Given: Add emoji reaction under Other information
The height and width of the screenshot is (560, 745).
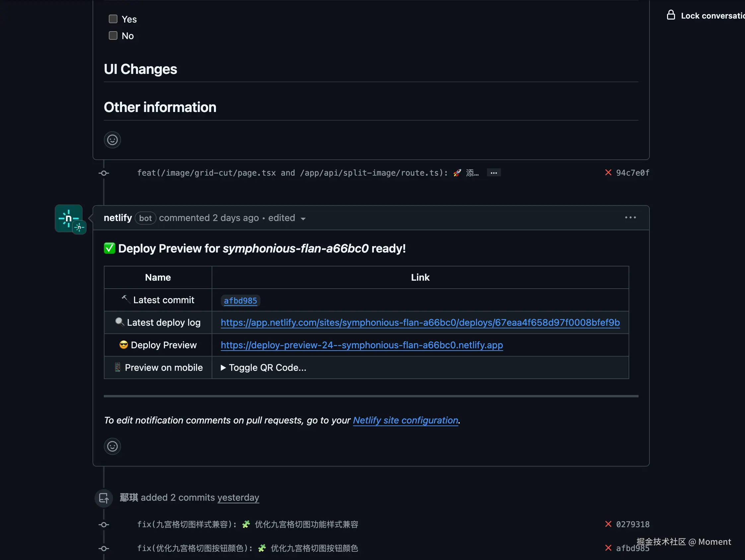Looking at the screenshot, I should coord(112,140).
